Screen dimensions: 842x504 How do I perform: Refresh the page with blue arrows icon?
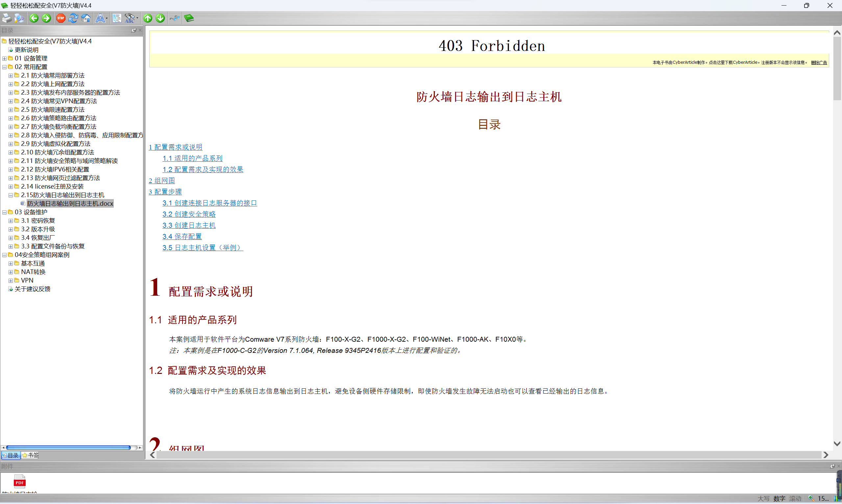(73, 18)
